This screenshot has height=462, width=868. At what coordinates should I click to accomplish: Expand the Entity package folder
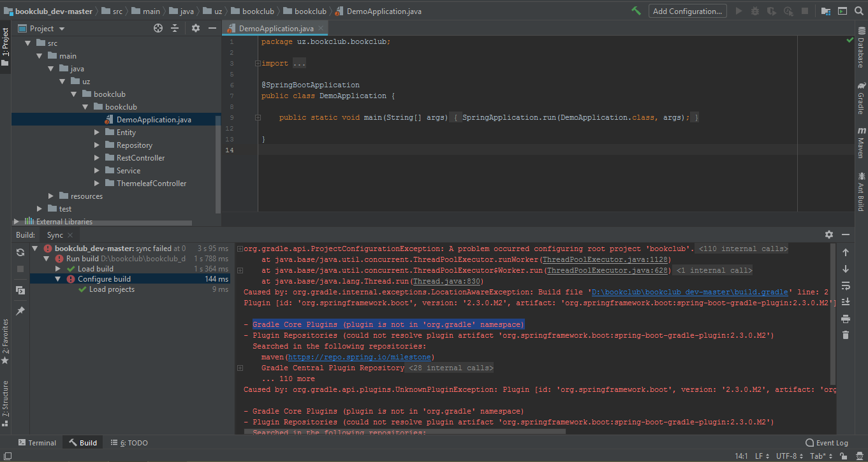pyautogui.click(x=97, y=133)
